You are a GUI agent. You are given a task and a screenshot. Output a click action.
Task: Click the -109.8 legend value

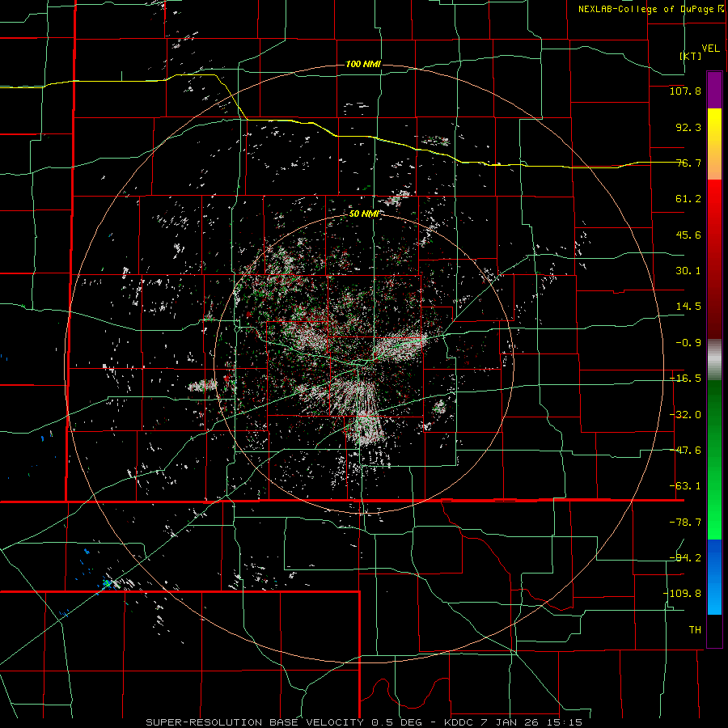pos(682,594)
